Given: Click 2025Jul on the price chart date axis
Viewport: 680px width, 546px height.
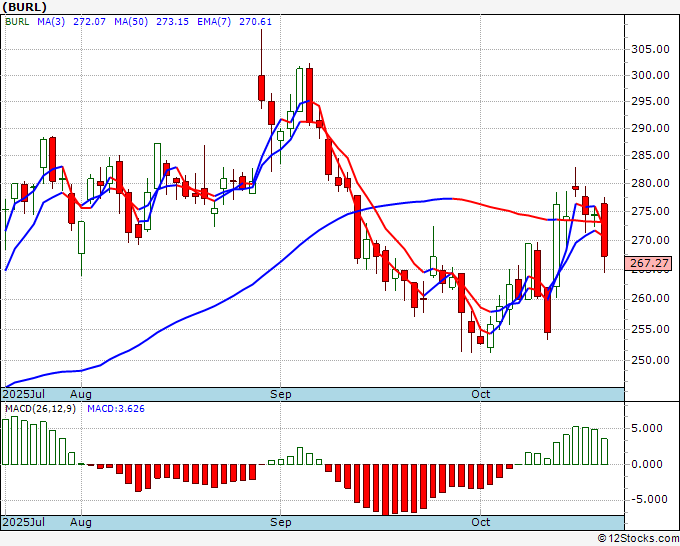Looking at the screenshot, I should (x=23, y=395).
